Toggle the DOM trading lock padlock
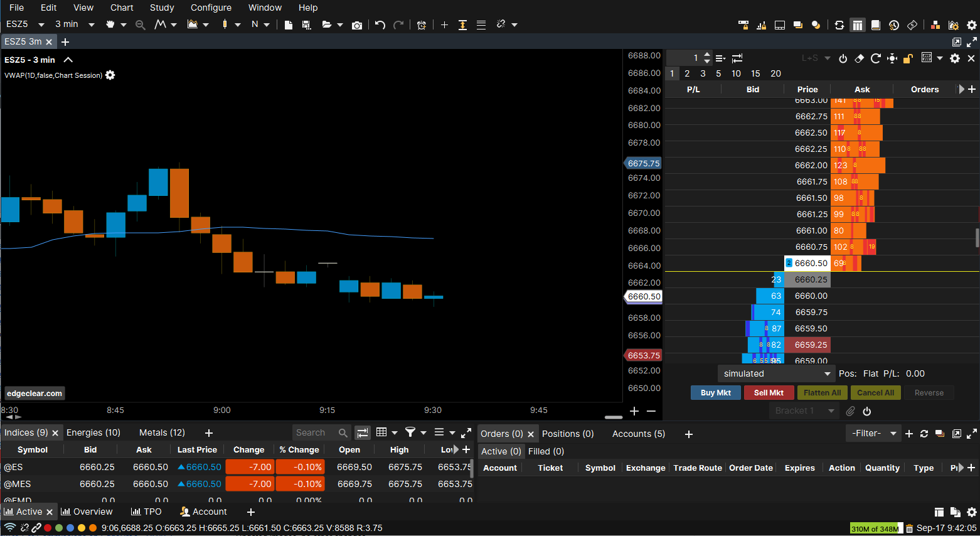980x536 pixels. coord(908,58)
